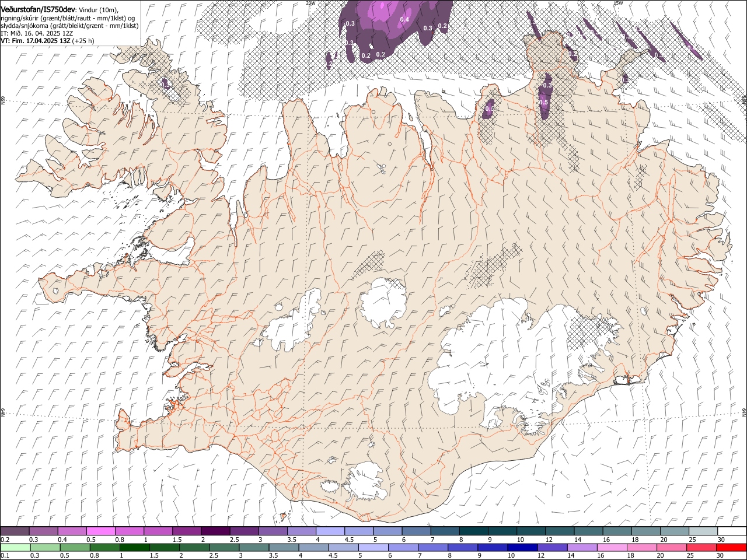Click the 0.4 precipitation value on the map
This screenshot has height=560, width=747.
(404, 20)
